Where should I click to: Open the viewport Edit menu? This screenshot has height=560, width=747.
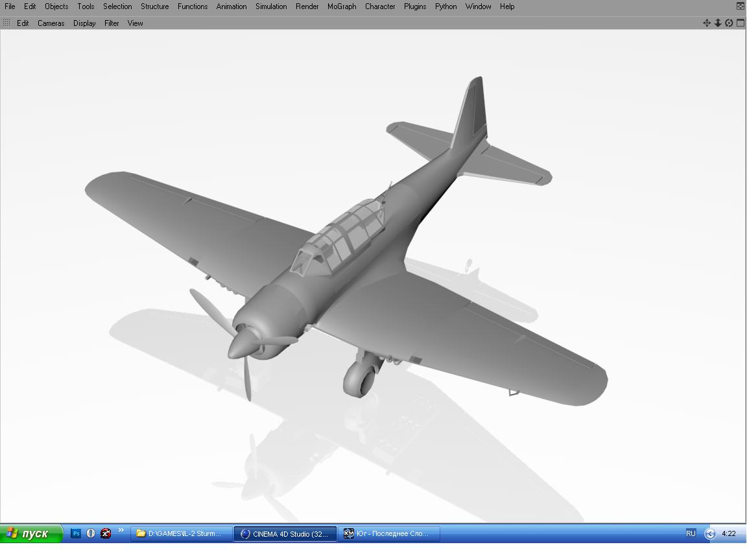pos(23,23)
